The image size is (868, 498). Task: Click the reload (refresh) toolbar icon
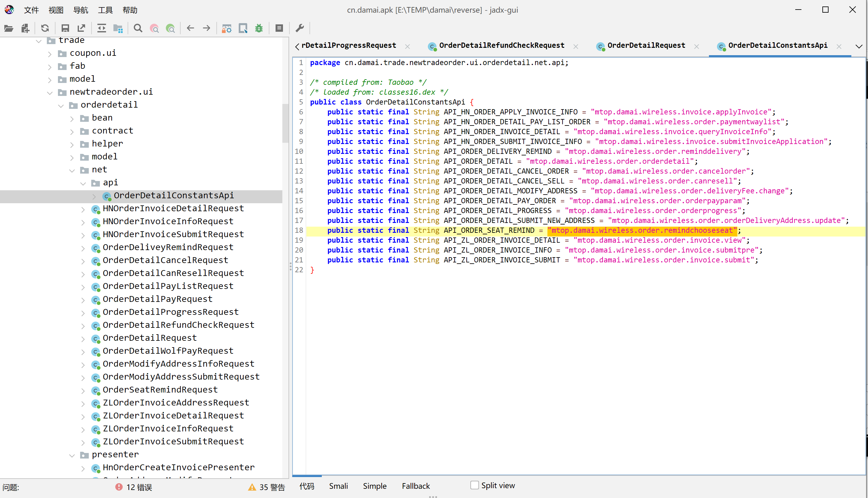click(x=45, y=28)
